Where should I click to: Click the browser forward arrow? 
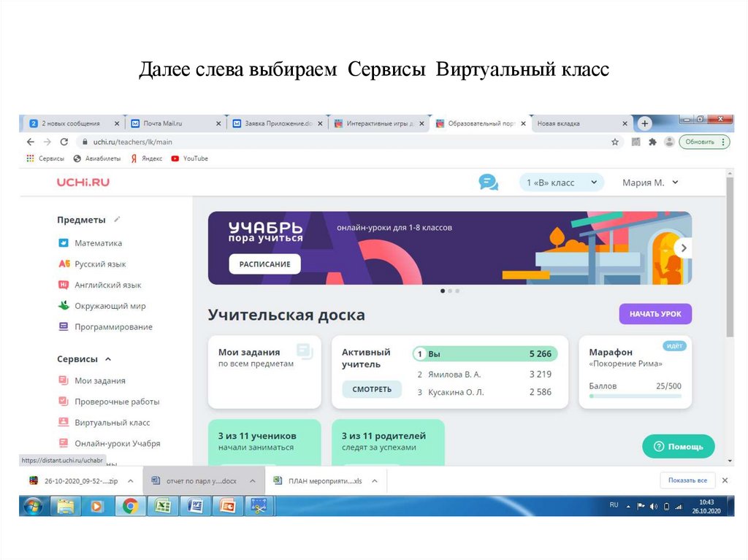pyautogui.click(x=47, y=142)
